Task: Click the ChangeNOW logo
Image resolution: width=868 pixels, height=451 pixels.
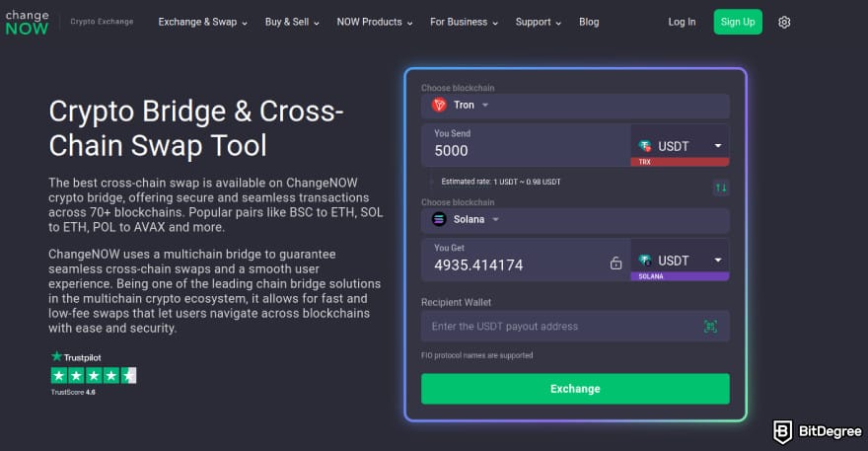Action: pyautogui.click(x=28, y=23)
